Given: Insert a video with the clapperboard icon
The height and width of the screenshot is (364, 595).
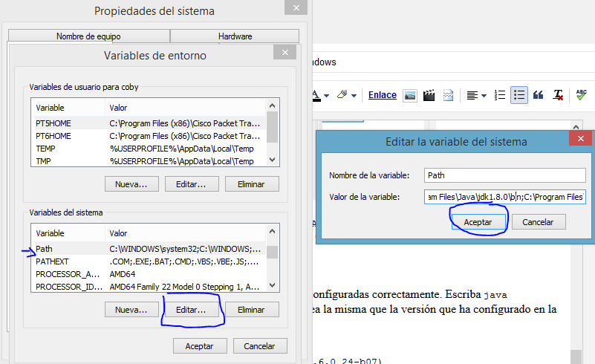Looking at the screenshot, I should [x=429, y=95].
